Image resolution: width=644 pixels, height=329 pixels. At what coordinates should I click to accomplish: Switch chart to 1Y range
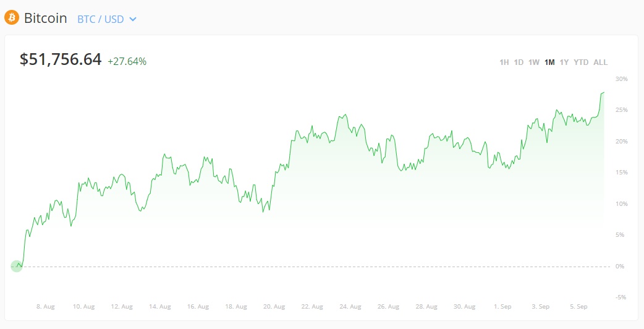tap(564, 62)
